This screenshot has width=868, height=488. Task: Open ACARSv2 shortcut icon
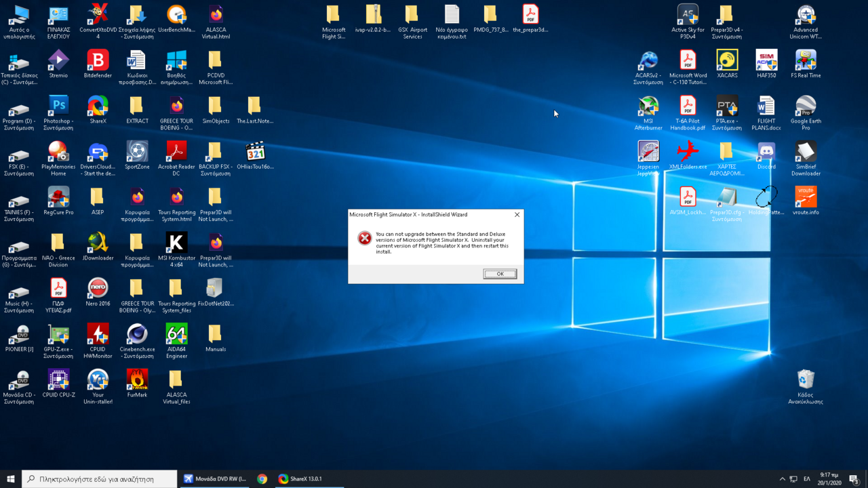tap(648, 67)
